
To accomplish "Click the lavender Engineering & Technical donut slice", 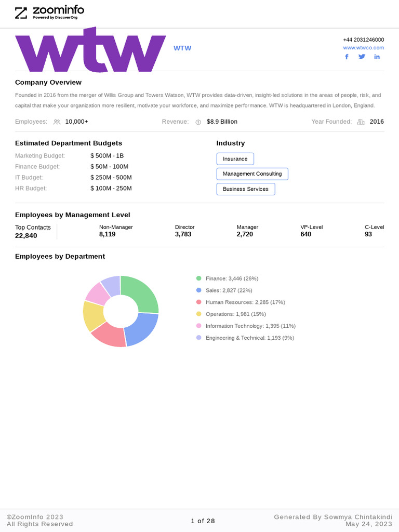I will coord(112,285).
